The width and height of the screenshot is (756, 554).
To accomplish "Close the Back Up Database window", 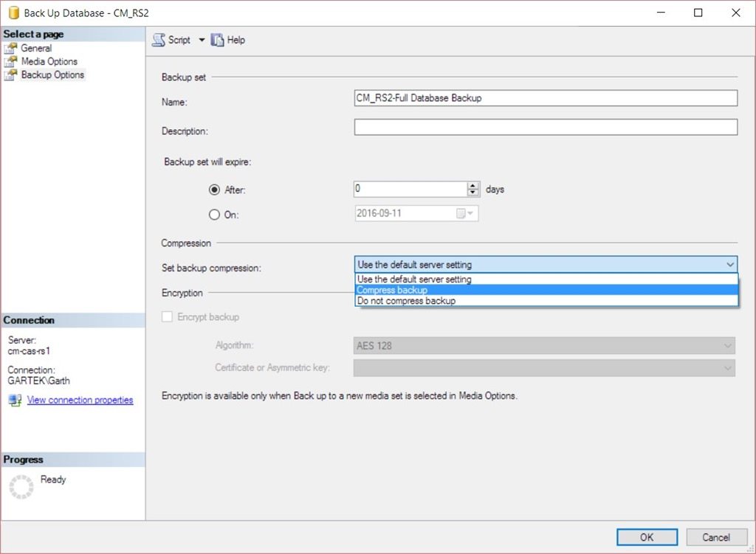I will click(736, 13).
